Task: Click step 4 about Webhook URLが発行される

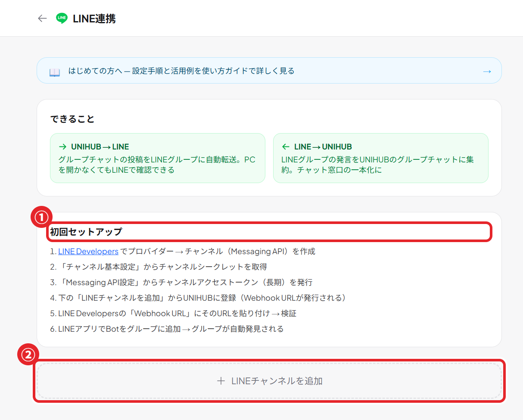Action: click(x=198, y=298)
